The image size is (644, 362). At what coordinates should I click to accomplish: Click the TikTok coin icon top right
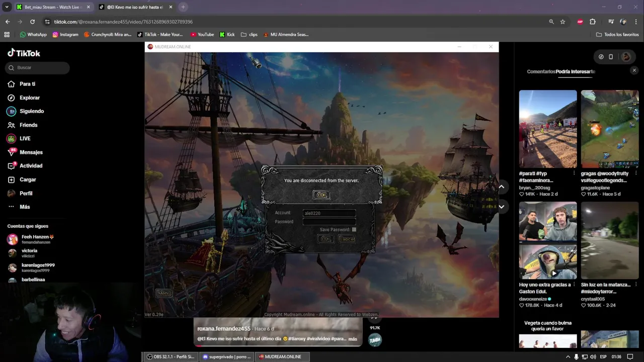tap(601, 57)
